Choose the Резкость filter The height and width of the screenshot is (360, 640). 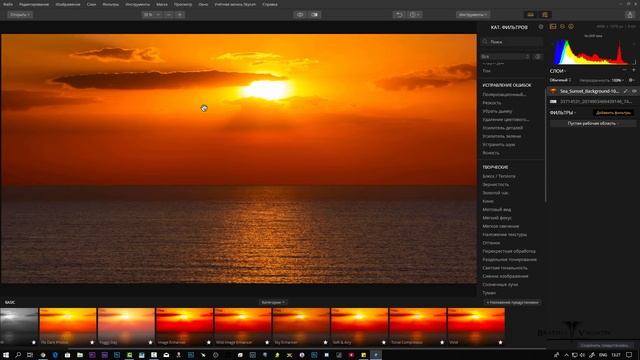(x=492, y=103)
